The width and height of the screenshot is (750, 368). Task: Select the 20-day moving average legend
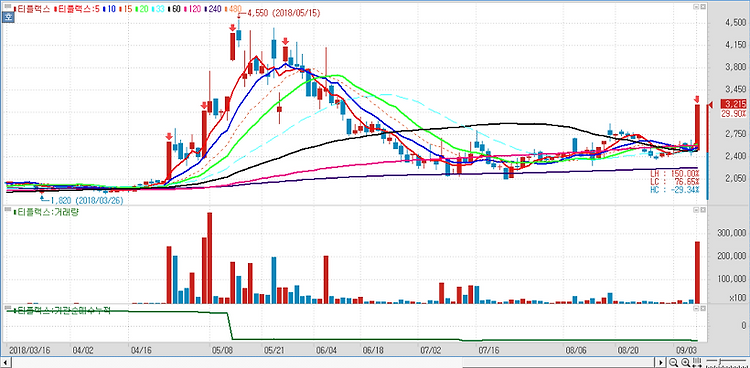[142, 9]
